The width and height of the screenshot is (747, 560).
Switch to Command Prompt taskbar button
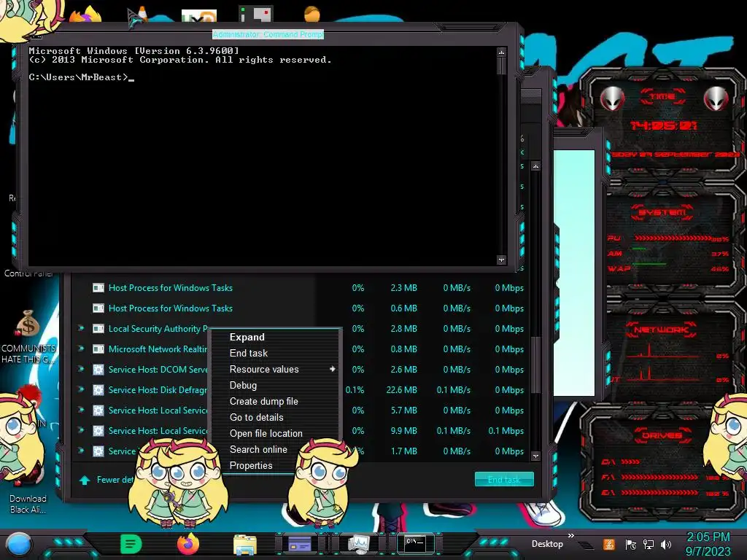click(x=415, y=544)
